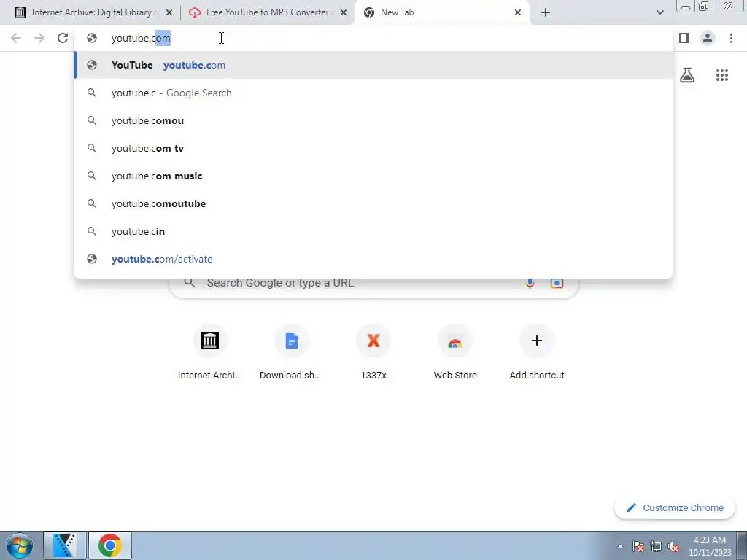Close the Free YouTube to MP3 Converter tab
This screenshot has height=560, width=747.
344,12
